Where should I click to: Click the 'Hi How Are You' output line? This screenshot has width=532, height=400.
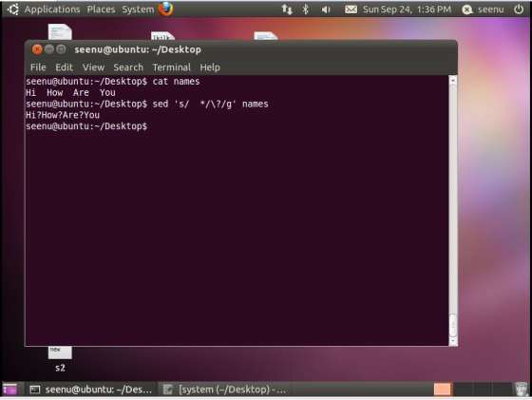tap(70, 92)
